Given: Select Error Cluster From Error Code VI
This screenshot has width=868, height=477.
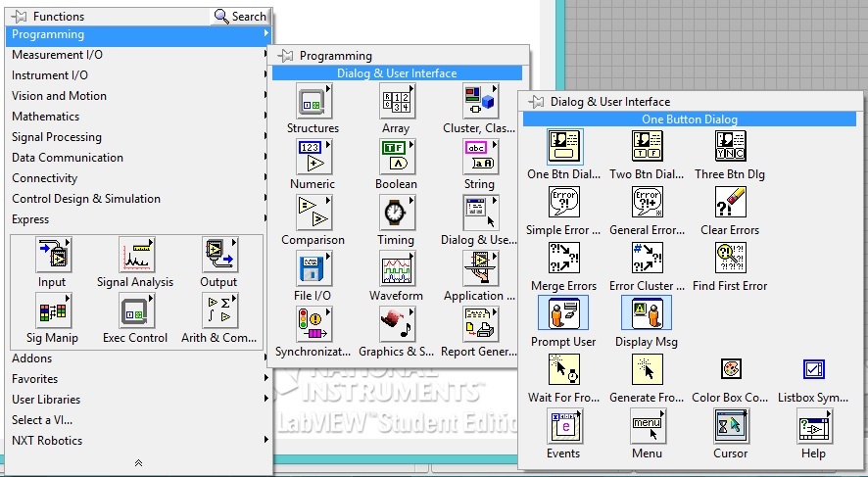Looking at the screenshot, I should click(x=648, y=258).
